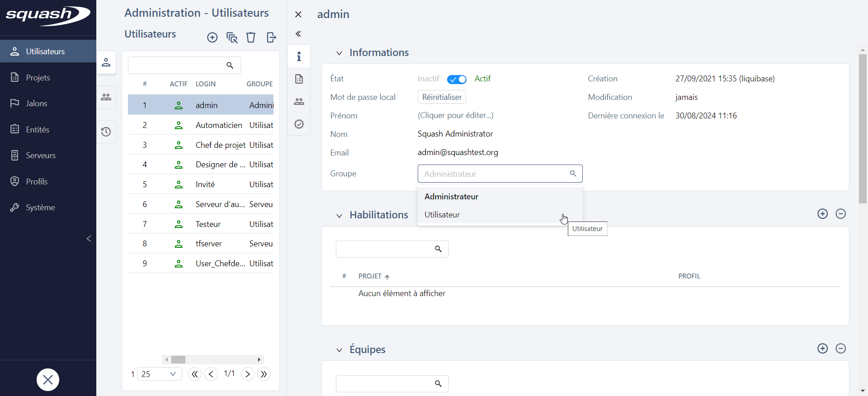This screenshot has width=868, height=396.
Task: Click the badge checkmark anchor icon
Action: pyautogui.click(x=299, y=124)
